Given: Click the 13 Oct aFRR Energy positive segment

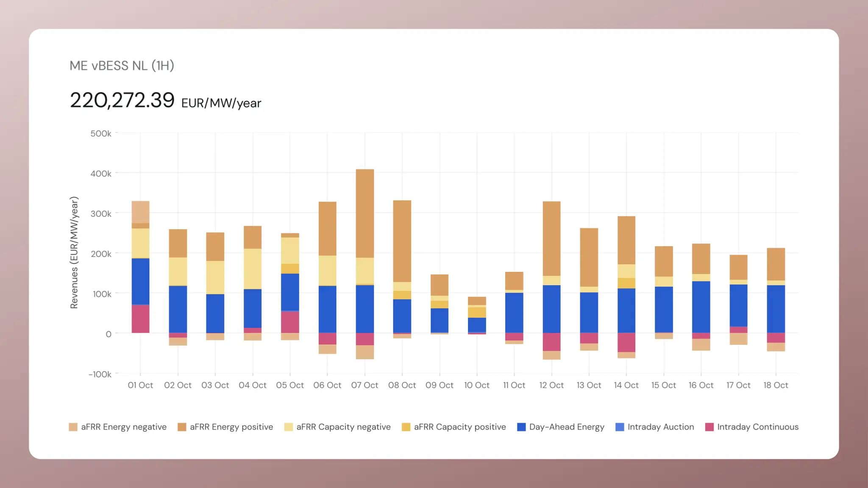Looking at the screenshot, I should (x=589, y=258).
